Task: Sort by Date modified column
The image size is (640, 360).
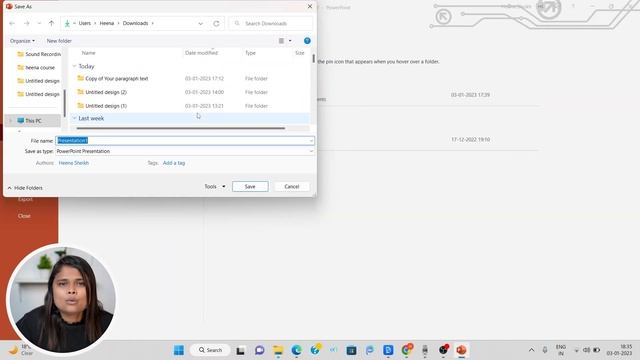Action: [201, 53]
